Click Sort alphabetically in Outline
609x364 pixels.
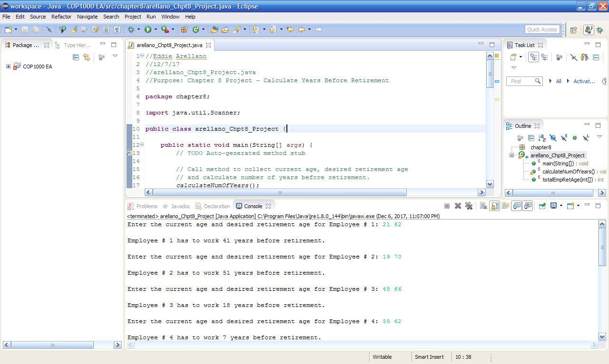542,138
